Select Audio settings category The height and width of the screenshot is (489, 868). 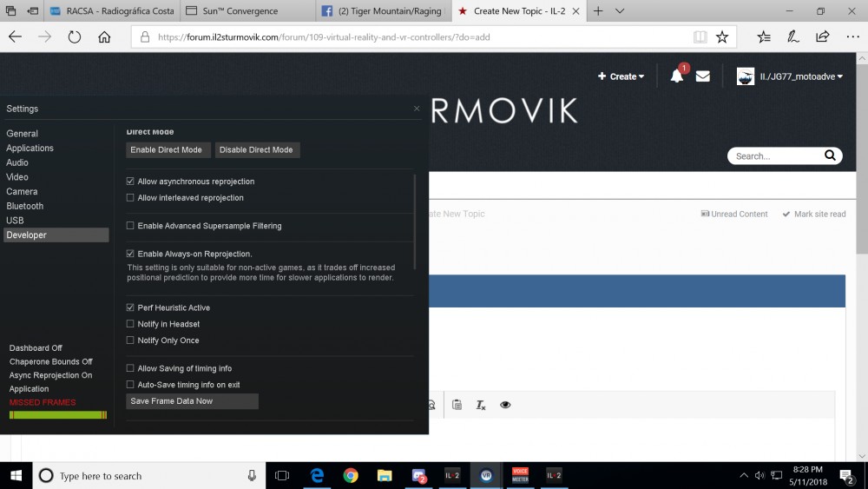click(17, 162)
